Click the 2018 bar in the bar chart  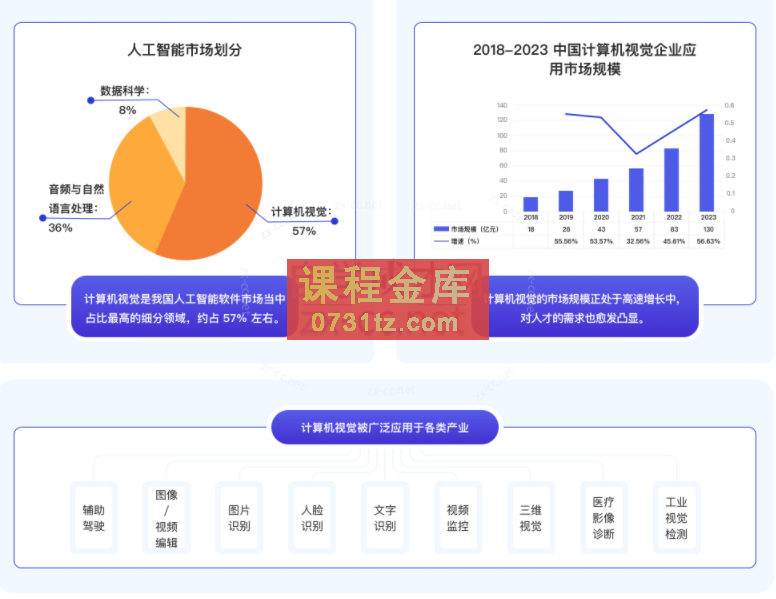pos(531,204)
